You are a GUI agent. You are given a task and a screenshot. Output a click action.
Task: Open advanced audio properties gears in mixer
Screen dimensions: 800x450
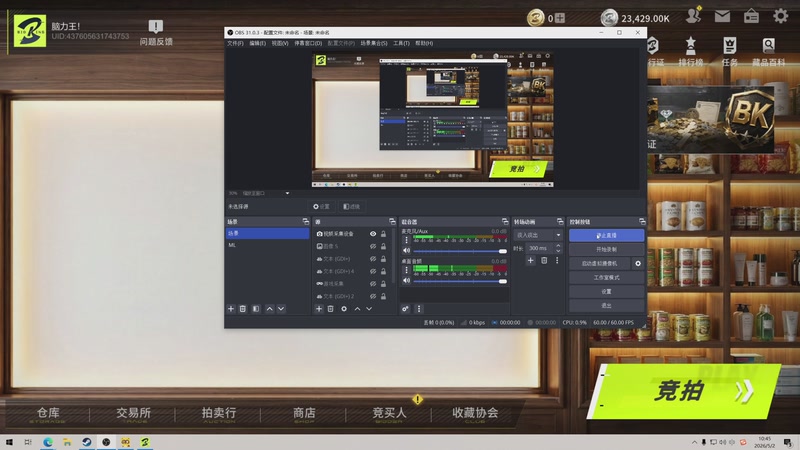(x=405, y=309)
